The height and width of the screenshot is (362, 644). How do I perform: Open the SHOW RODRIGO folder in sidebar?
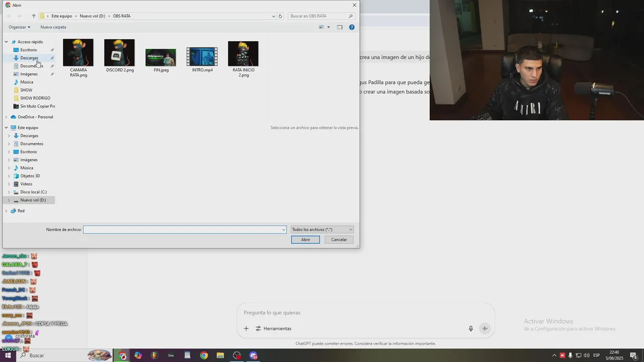pyautogui.click(x=35, y=98)
